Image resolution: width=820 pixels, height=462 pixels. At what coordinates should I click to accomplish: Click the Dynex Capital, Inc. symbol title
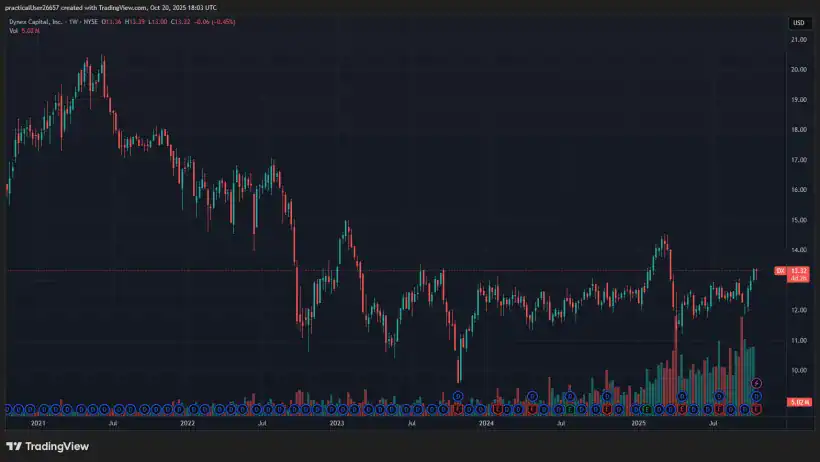(x=36, y=22)
